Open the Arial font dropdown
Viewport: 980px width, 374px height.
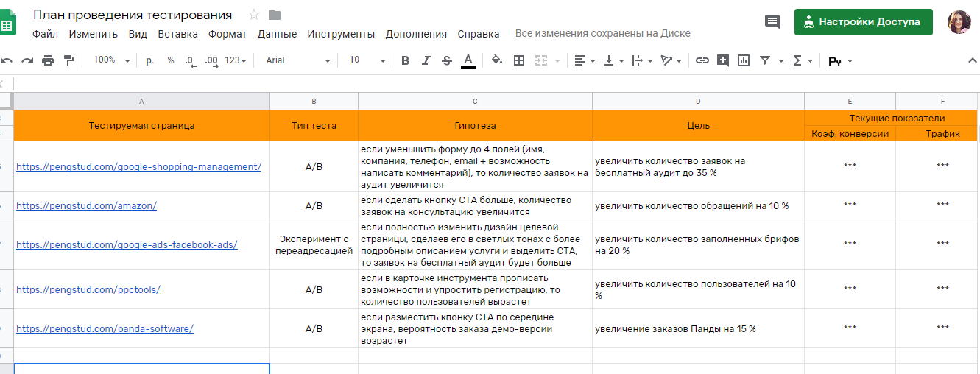tap(298, 60)
